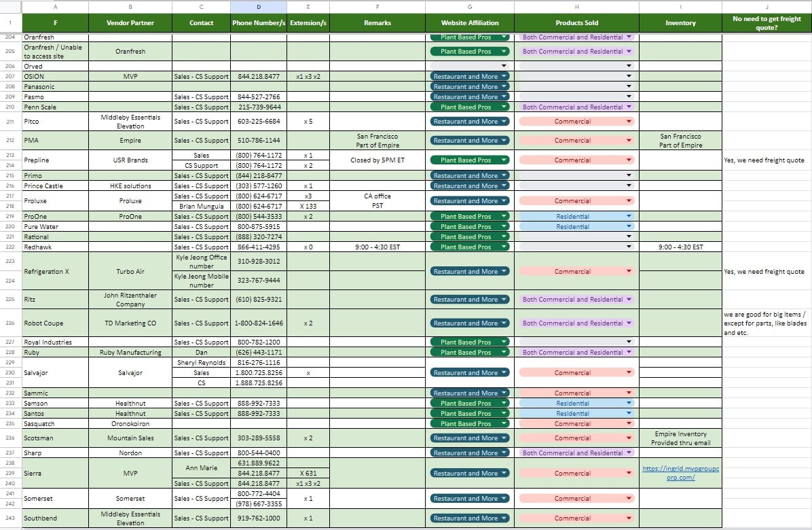Click the Inventory header cell

point(680,23)
